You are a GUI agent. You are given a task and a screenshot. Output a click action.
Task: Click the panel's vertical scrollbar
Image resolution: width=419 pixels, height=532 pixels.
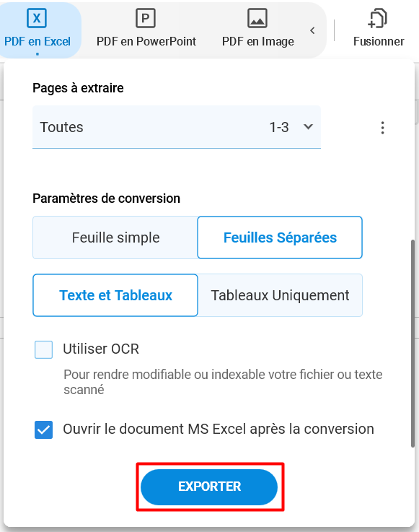coord(413,344)
